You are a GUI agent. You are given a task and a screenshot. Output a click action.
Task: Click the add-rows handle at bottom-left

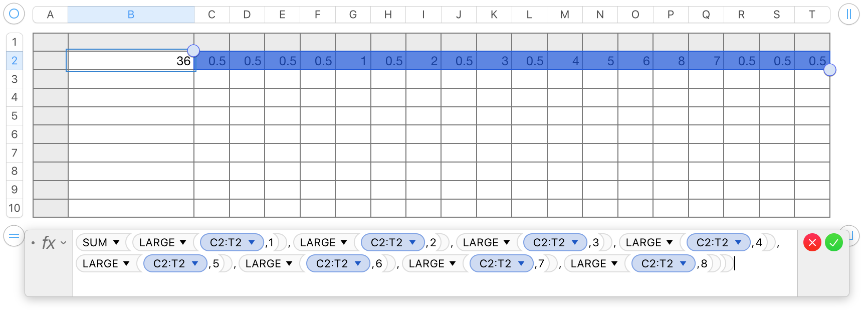pos(14,236)
